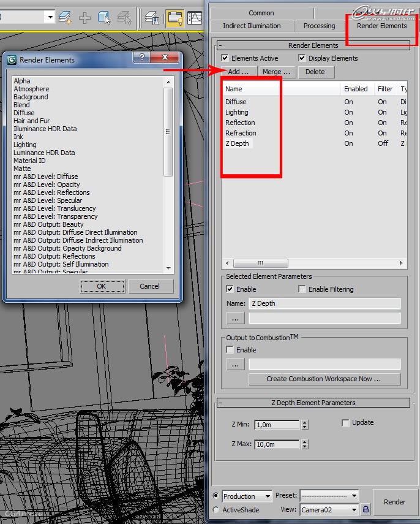Click the plus-shaped add-to-layer icon
The image size is (420, 524).
[x=85, y=18]
